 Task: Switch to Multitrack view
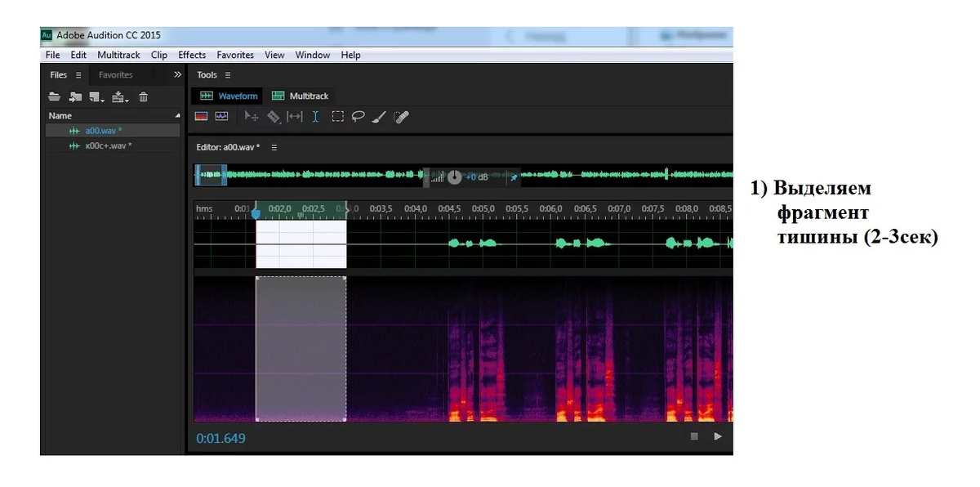pos(300,96)
